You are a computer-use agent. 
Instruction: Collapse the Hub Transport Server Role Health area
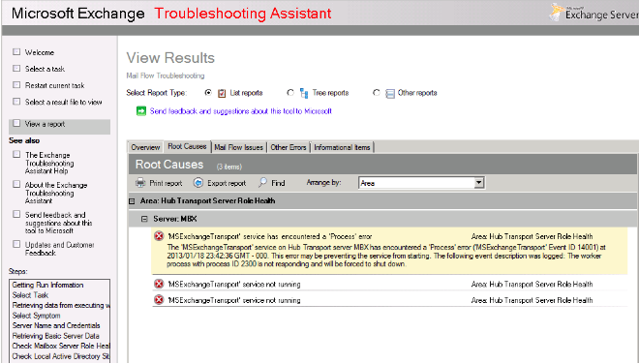point(132,201)
